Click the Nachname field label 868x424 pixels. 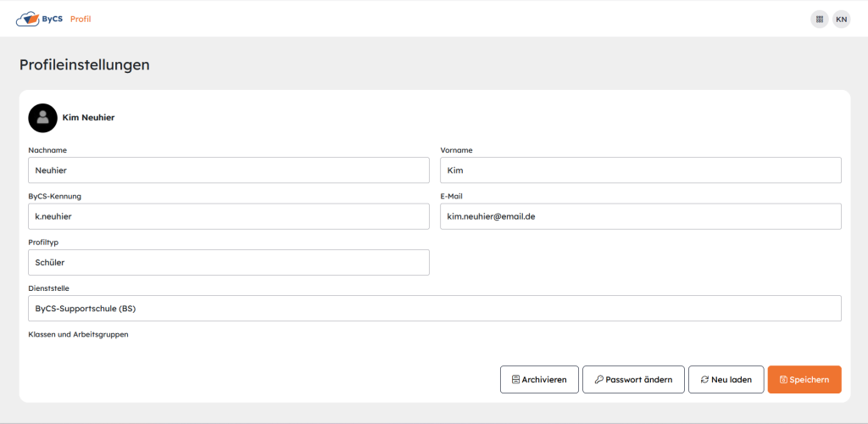coord(47,150)
